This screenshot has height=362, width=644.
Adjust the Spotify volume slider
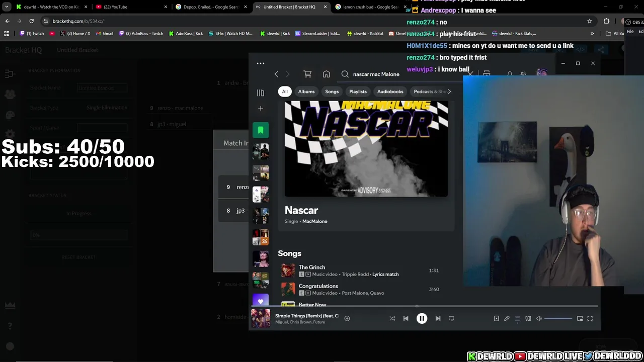[558, 318]
